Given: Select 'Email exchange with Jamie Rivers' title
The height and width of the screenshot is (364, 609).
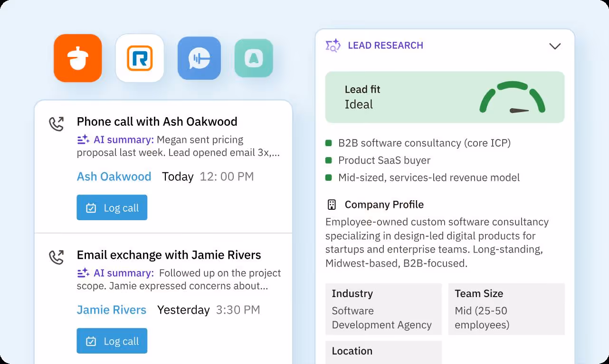Looking at the screenshot, I should pyautogui.click(x=169, y=255).
